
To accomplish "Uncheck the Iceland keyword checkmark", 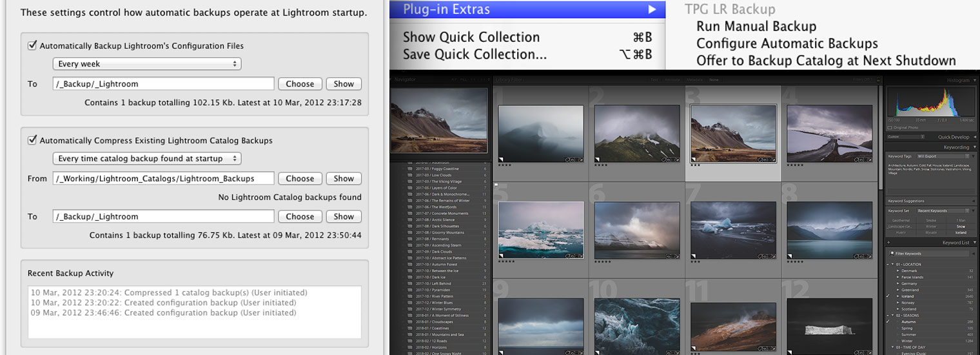I will coord(888,296).
